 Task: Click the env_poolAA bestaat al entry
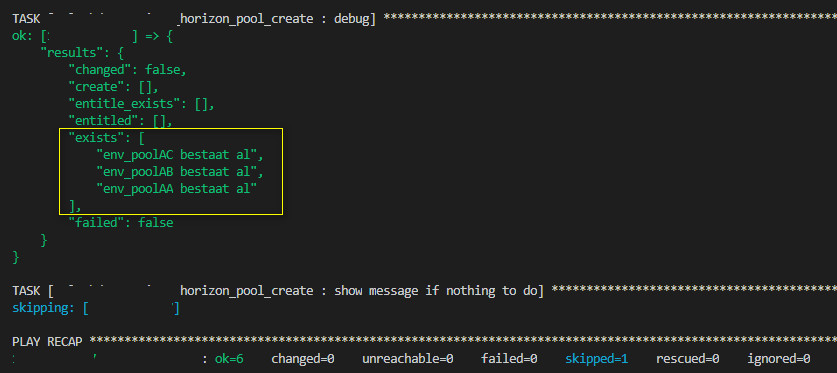[177, 188]
